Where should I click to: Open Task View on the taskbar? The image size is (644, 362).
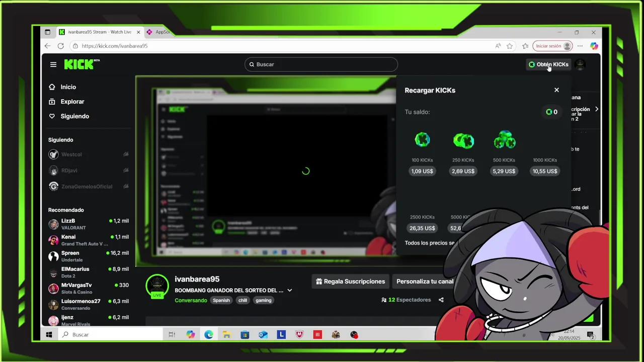172,334
